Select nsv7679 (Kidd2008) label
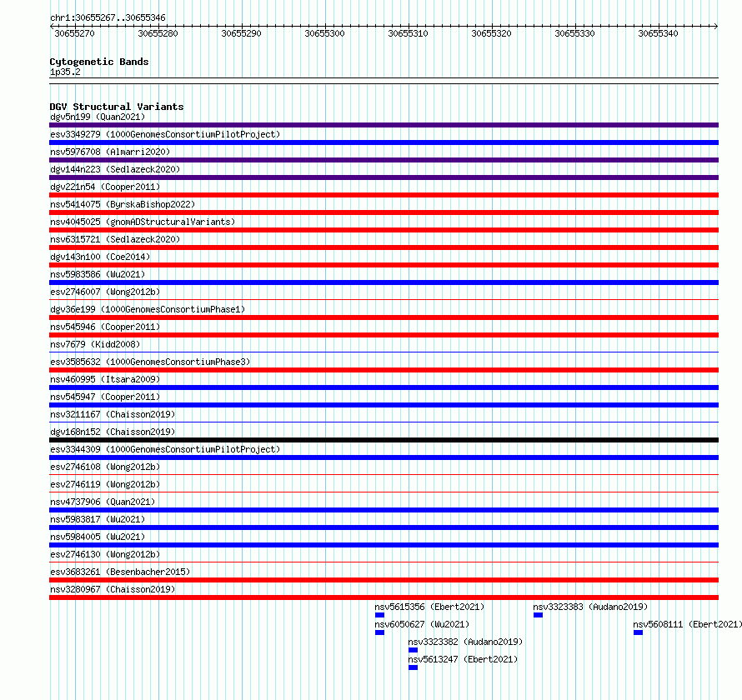This screenshot has width=742, height=700. click(95, 344)
